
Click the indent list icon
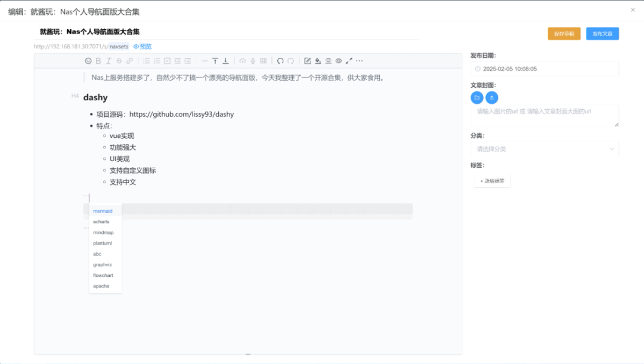pyautogui.click(x=188, y=61)
